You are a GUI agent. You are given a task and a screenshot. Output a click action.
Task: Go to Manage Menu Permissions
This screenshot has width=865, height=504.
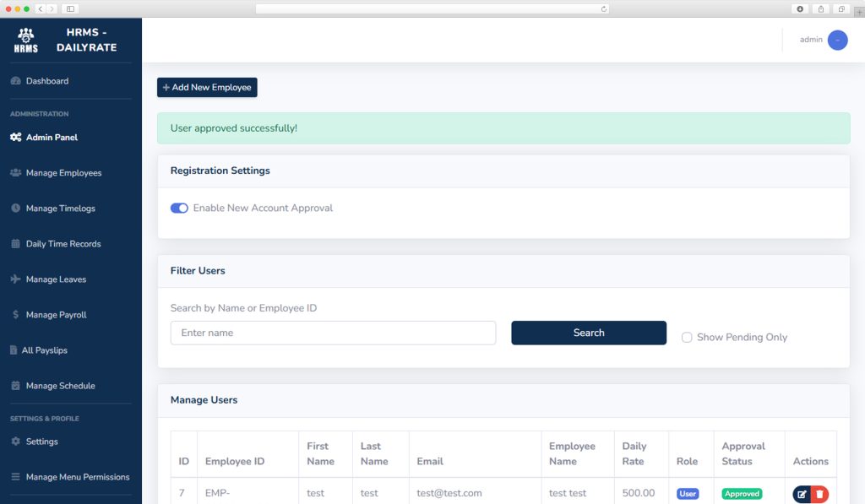[x=77, y=477]
